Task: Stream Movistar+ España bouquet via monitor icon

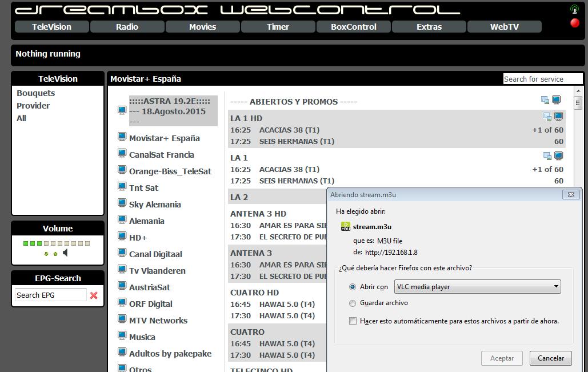Action: click(122, 137)
